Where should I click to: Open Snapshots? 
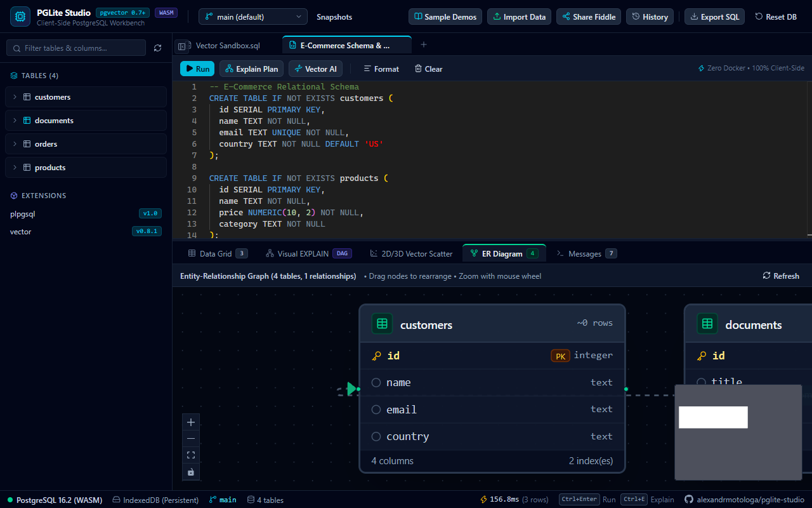(334, 17)
